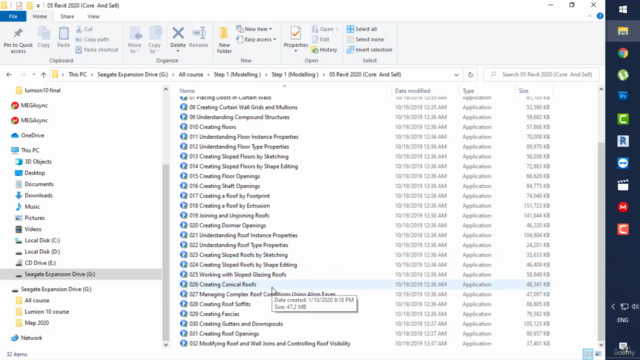This screenshot has height=360, width=640.
Task: Sort by Date modified column header
Action: pyautogui.click(x=412, y=91)
